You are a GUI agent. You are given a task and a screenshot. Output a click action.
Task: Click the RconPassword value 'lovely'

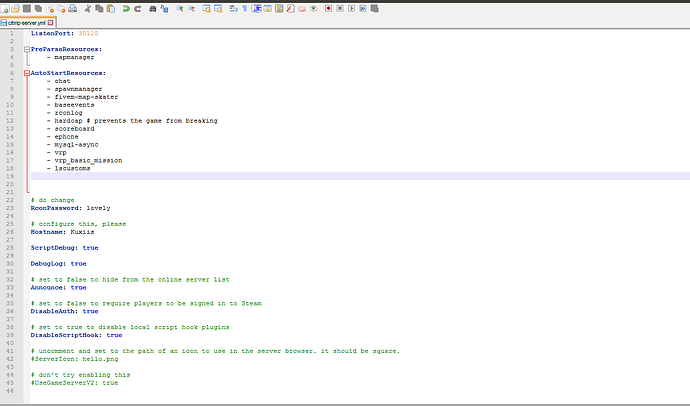pos(98,208)
